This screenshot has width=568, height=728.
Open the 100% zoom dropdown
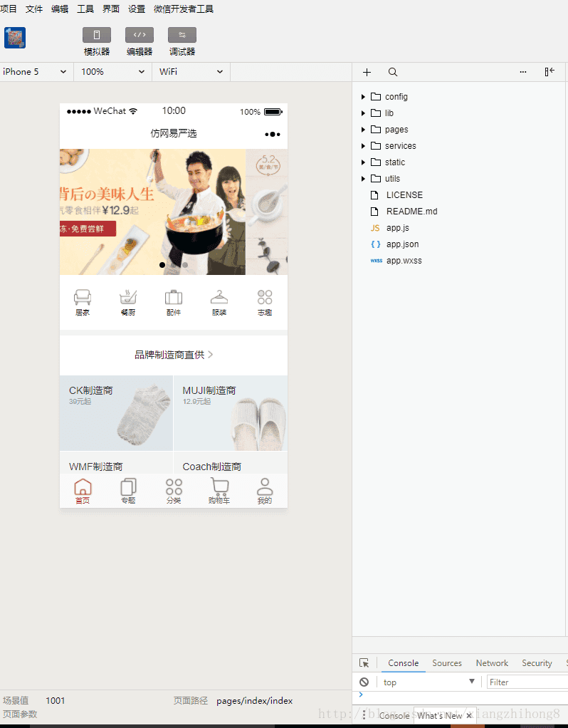[112, 72]
